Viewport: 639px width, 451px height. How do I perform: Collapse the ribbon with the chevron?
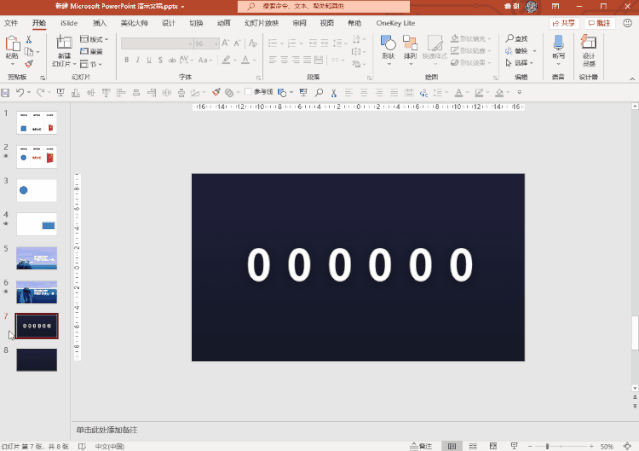[x=632, y=79]
